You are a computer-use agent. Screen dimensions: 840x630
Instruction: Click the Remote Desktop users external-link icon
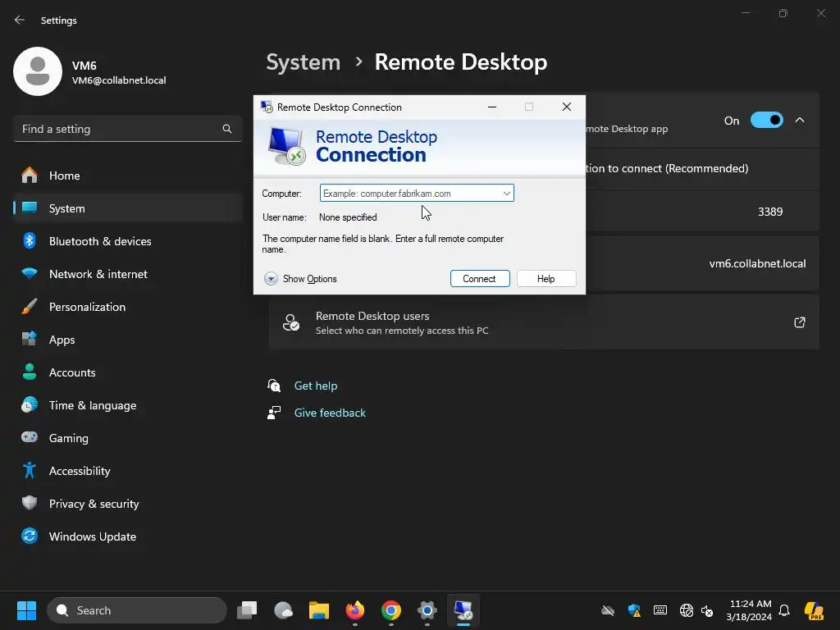(800, 322)
